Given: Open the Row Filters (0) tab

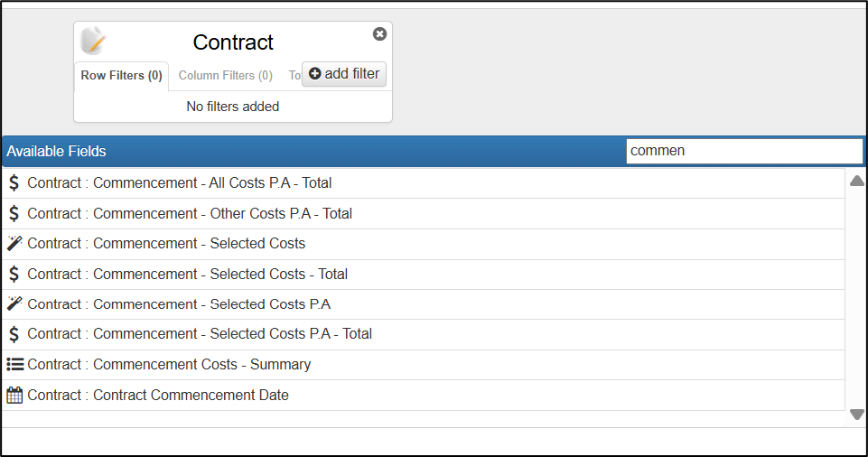Looking at the screenshot, I should coord(121,76).
